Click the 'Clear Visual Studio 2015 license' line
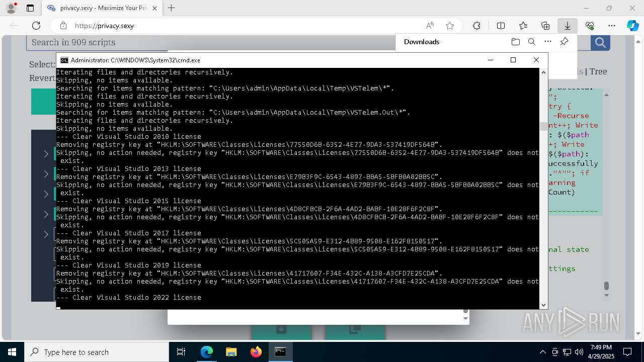The image size is (644, 362). click(128, 201)
